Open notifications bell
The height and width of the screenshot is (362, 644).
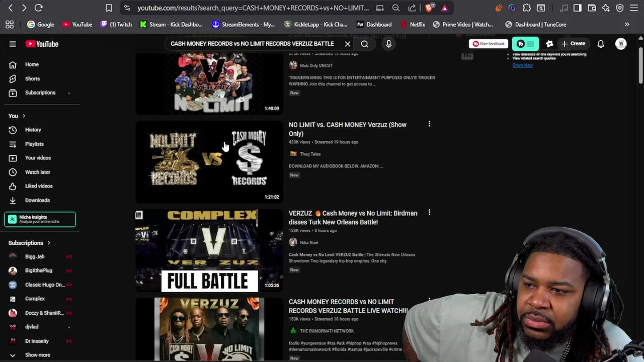click(x=601, y=44)
